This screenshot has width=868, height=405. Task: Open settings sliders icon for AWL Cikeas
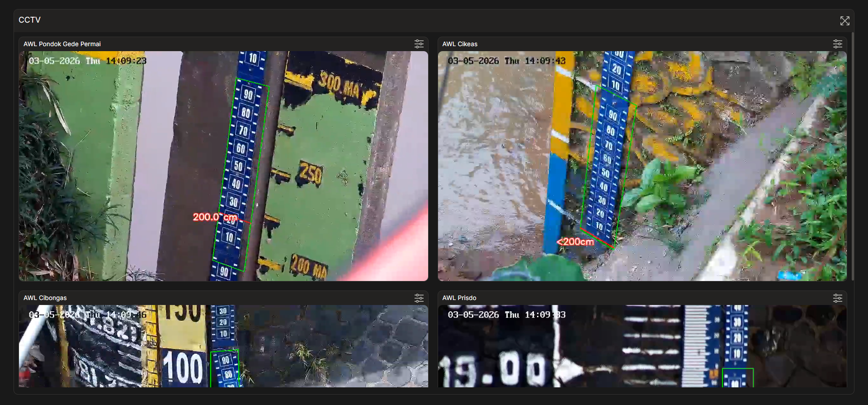click(x=837, y=44)
